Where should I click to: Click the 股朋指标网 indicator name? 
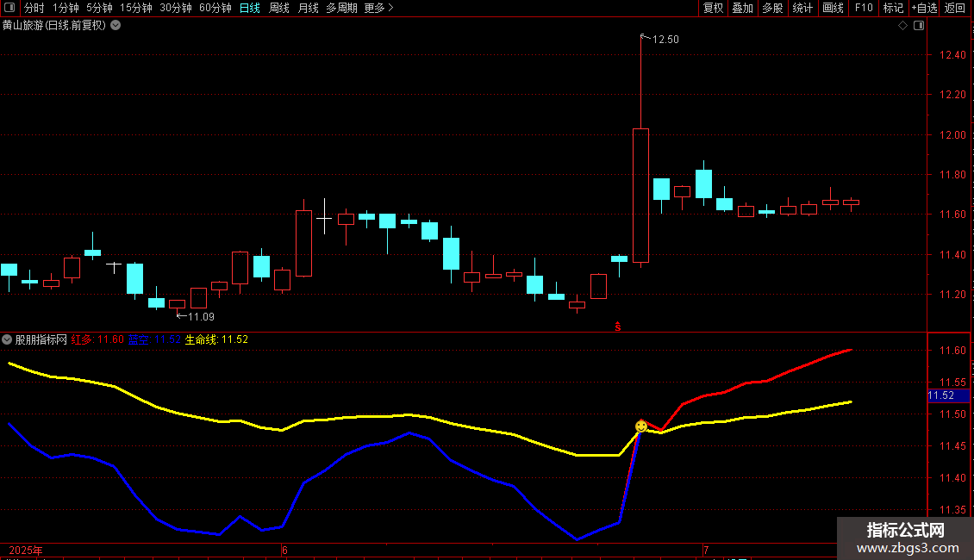[41, 339]
